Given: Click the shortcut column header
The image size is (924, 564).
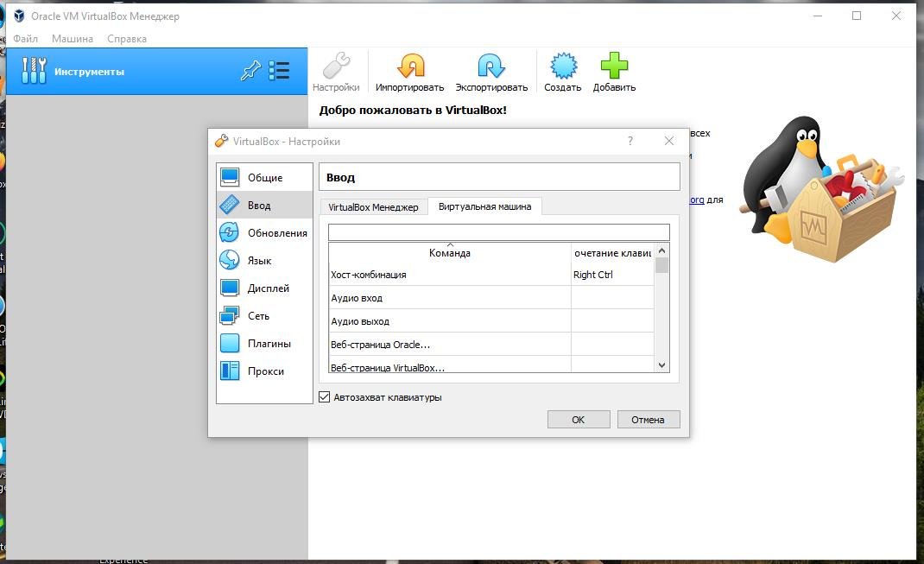Looking at the screenshot, I should point(612,253).
